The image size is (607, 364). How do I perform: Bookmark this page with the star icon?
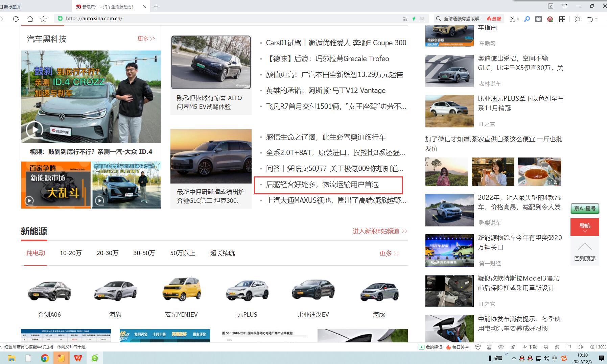coord(43,19)
